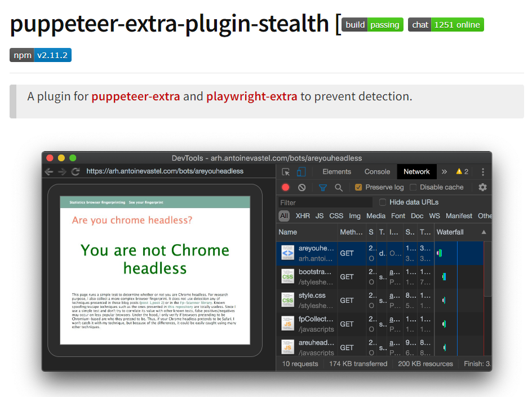532x397 pixels.
Task: Filter requests by Manifest
Action: (x=459, y=216)
